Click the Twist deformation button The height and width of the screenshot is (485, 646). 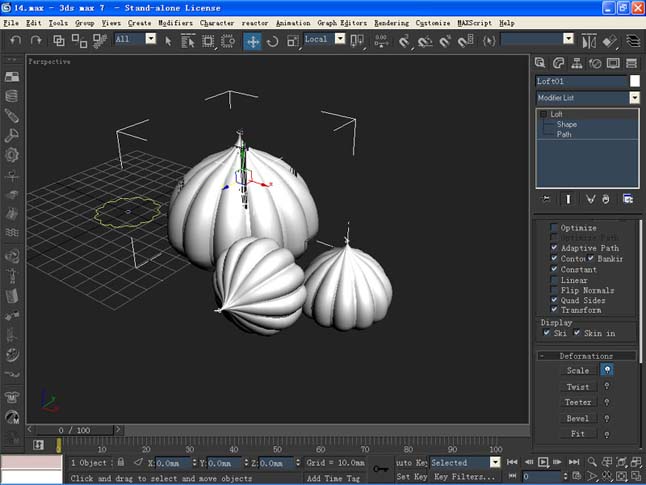[578, 386]
